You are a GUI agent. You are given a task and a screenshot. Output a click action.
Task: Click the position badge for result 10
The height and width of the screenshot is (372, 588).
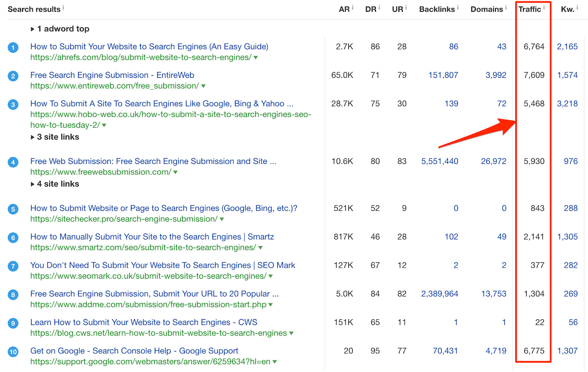point(13,351)
